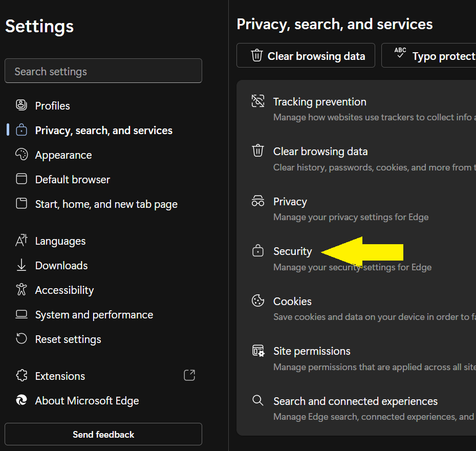Click the 'Manage your privacy settings for Edge' description
Screen dimensions: 476x451
click(x=351, y=217)
